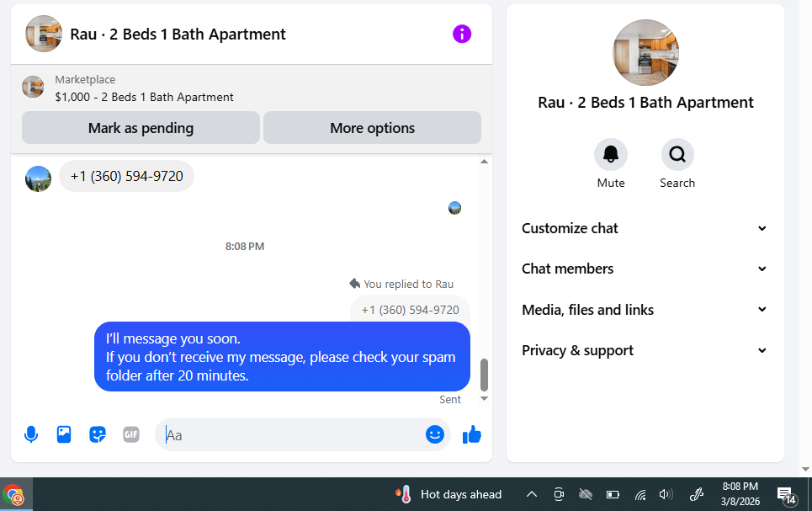Screen dimensions: 812x511
Task: Click the blue 'I'll message you soon' bubble
Action: tap(282, 357)
